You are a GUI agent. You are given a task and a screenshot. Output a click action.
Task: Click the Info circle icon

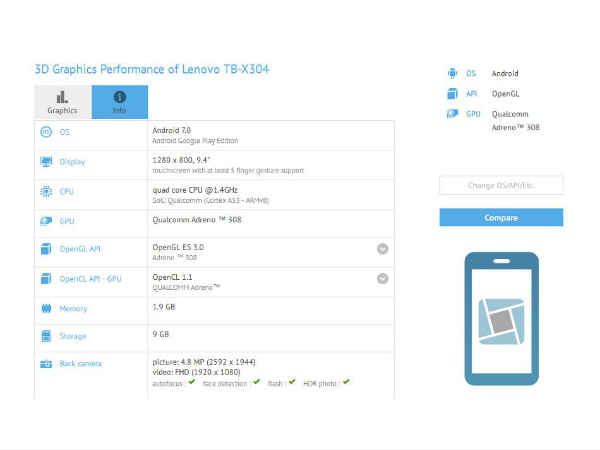(119, 97)
